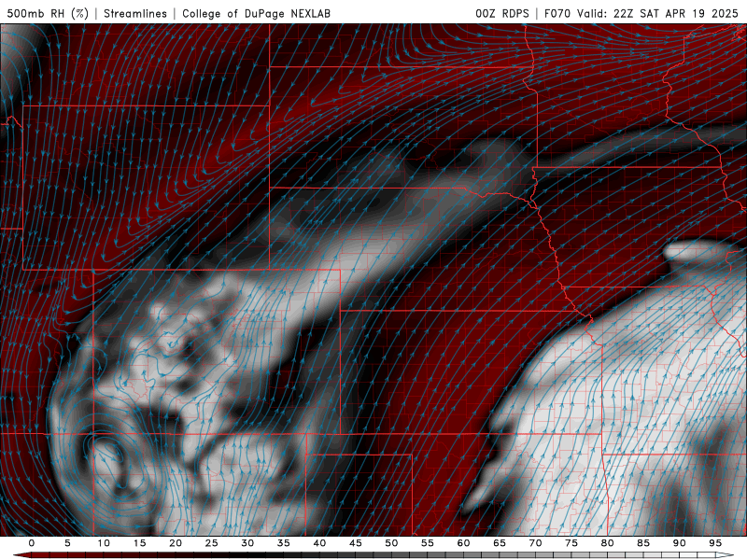Click the colorbar label '70'
This screenshot has width=747, height=560.
pyautogui.click(x=535, y=543)
